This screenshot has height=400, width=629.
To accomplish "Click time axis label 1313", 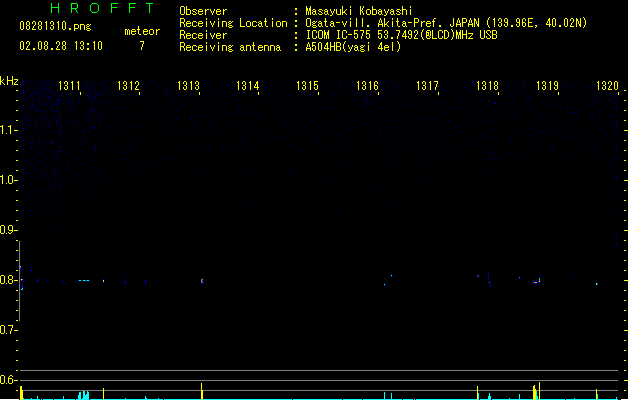I will click(x=188, y=86).
